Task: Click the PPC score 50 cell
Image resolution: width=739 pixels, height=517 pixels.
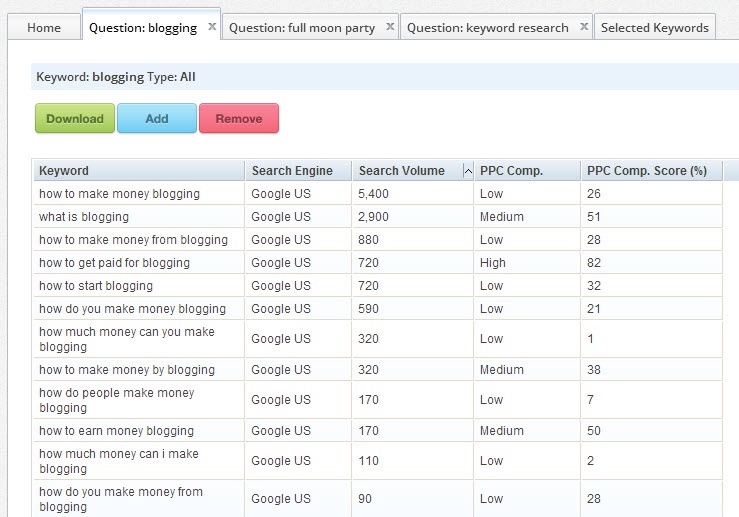Action: click(x=652, y=431)
